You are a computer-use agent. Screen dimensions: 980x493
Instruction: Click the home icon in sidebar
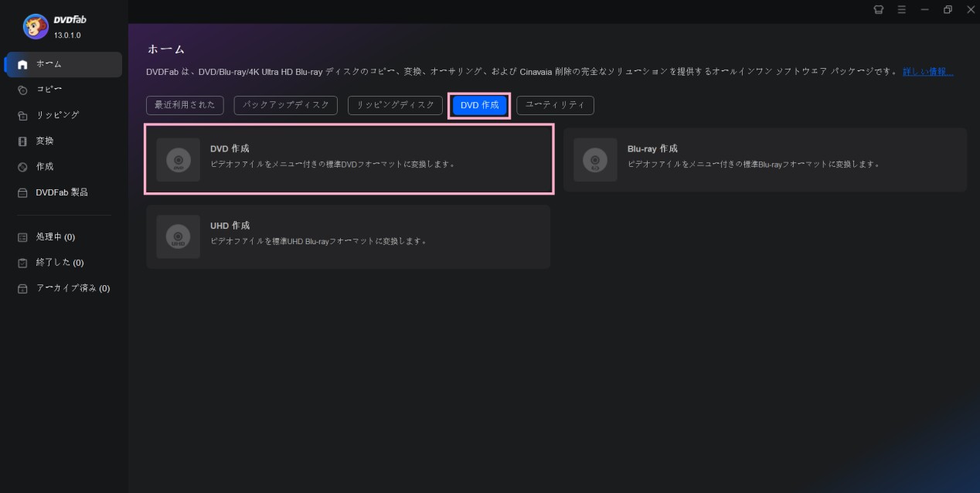click(22, 64)
